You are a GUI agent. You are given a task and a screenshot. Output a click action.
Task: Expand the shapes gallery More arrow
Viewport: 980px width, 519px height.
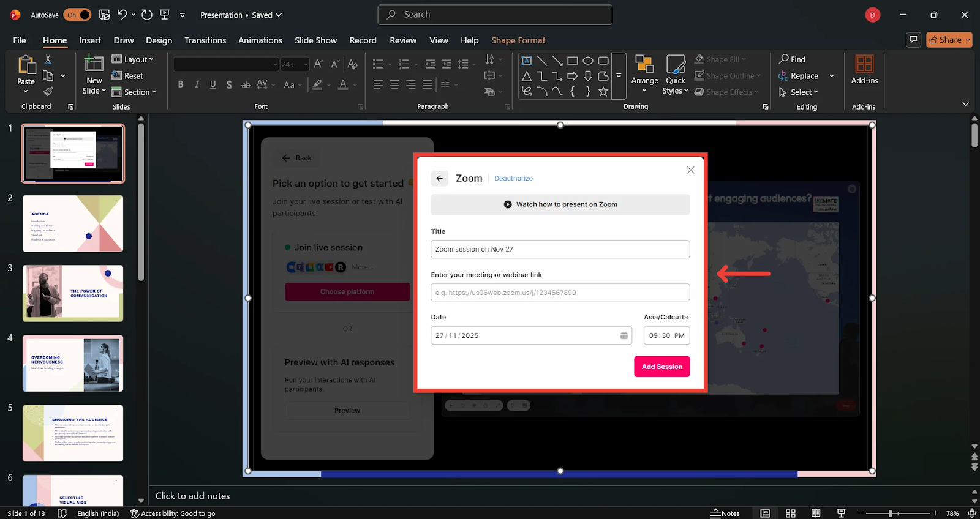click(619, 76)
